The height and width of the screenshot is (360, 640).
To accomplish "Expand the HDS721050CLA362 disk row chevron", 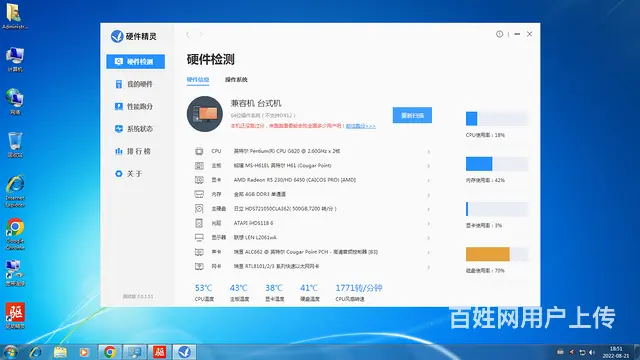I will pyautogui.click(x=429, y=209).
